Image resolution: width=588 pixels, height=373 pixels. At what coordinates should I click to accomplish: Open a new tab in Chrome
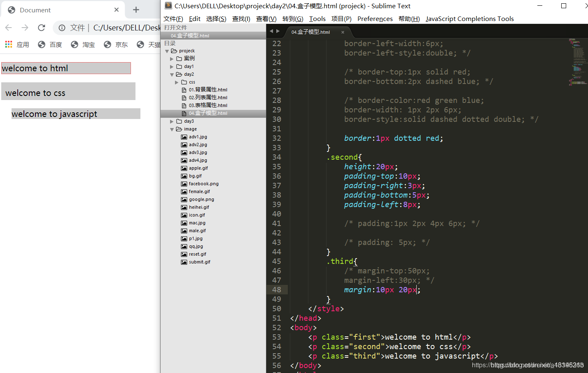[x=136, y=9]
